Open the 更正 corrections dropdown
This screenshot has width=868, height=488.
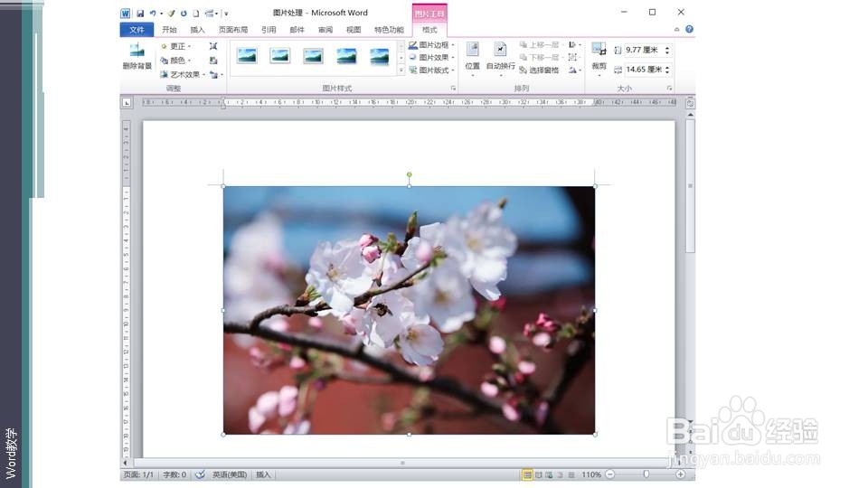pyautogui.click(x=176, y=46)
